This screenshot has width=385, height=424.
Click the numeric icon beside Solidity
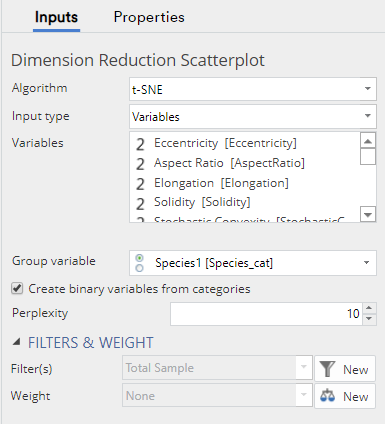point(140,204)
